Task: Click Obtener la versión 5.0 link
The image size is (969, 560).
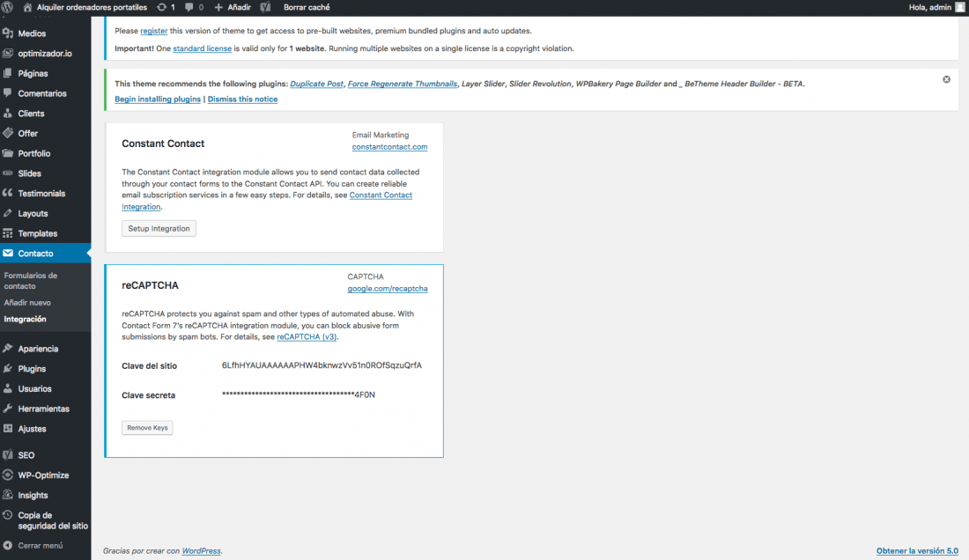Action: (x=917, y=550)
